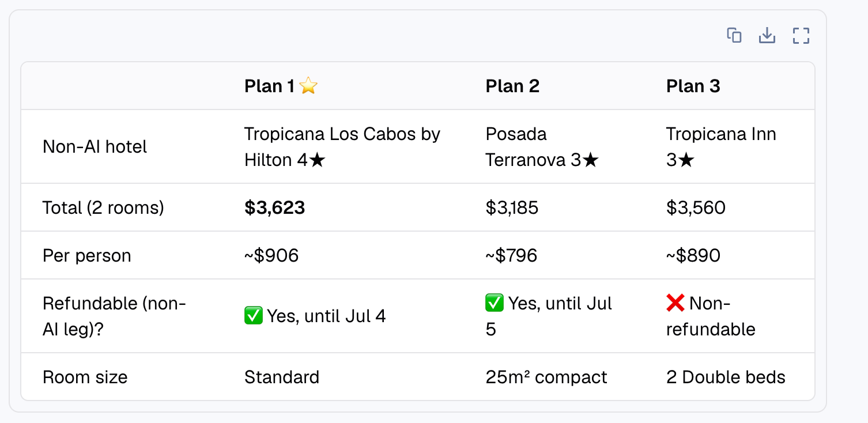Select the Plan 1 column header
Screen dimensions: 868x423
[281, 86]
